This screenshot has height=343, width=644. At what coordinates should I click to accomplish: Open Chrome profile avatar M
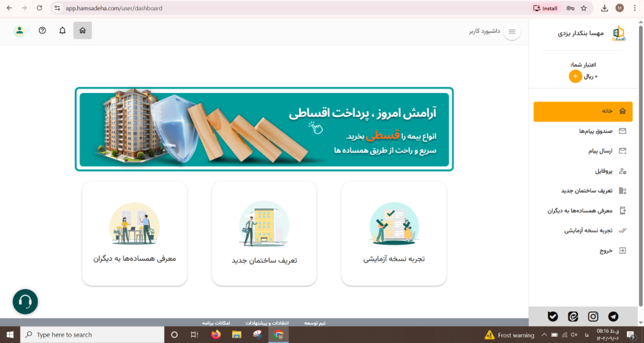click(x=619, y=8)
